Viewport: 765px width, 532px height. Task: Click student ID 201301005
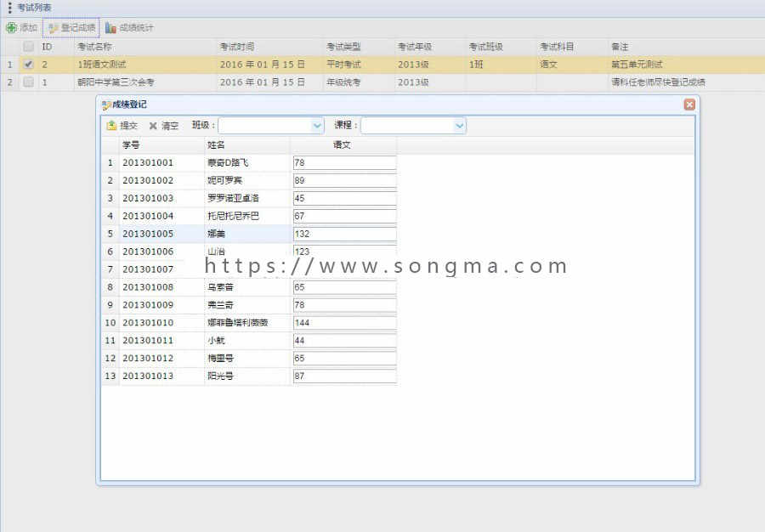[148, 234]
